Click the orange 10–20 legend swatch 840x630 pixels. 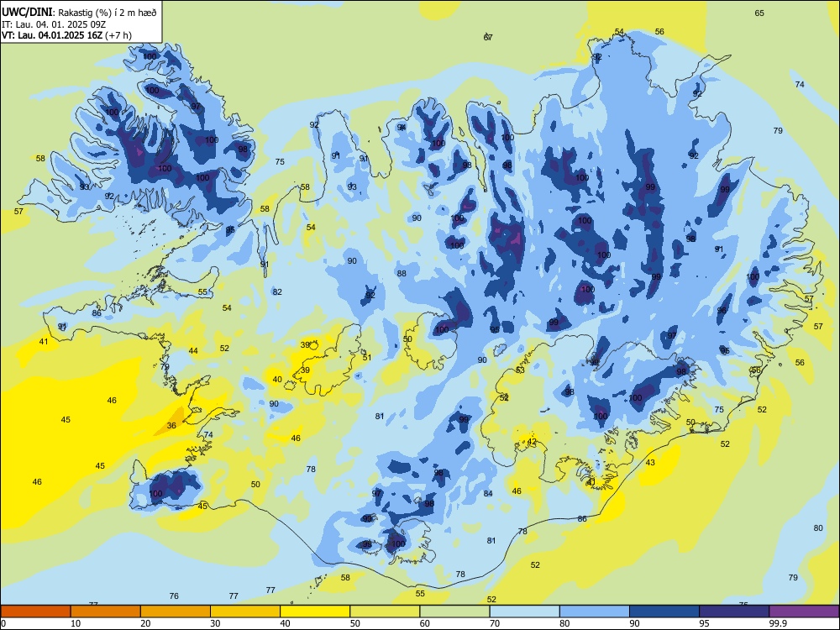tap(106, 612)
